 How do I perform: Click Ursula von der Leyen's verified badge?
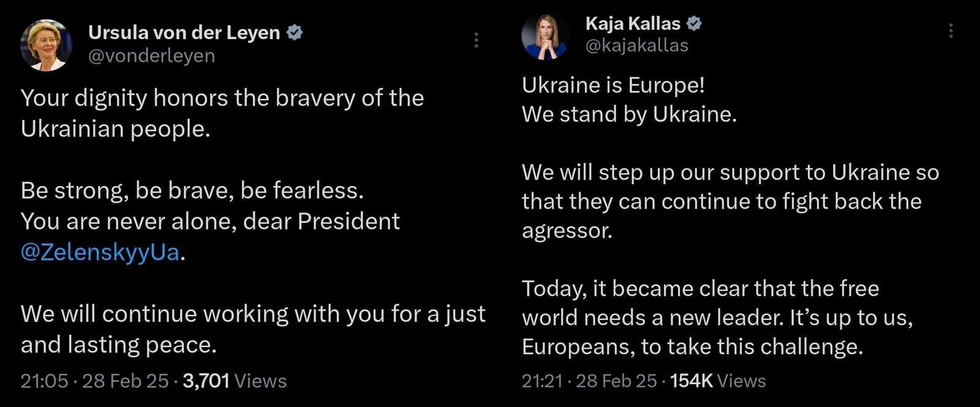pyautogui.click(x=295, y=32)
